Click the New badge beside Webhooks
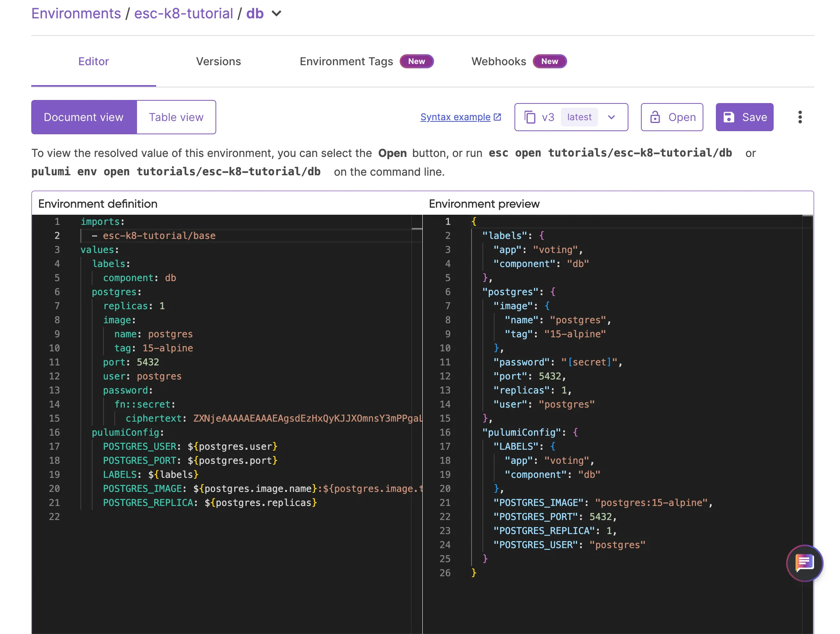The height and width of the screenshot is (634, 840). click(x=550, y=61)
